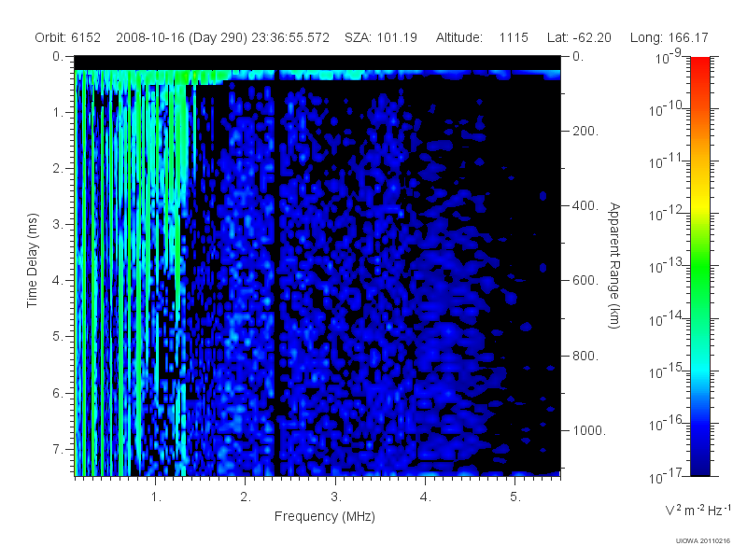This screenshot has width=747, height=560.
Task: Click the '5.' tick label on frequency axis
Action: (x=515, y=497)
